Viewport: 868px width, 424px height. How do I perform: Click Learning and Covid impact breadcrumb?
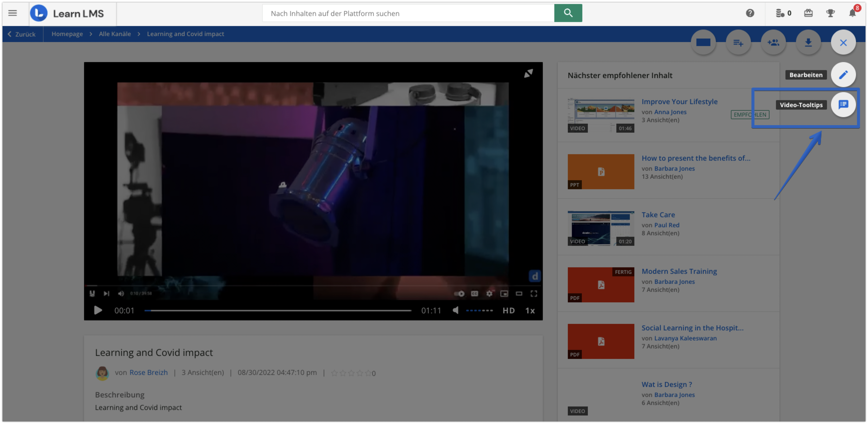point(185,34)
